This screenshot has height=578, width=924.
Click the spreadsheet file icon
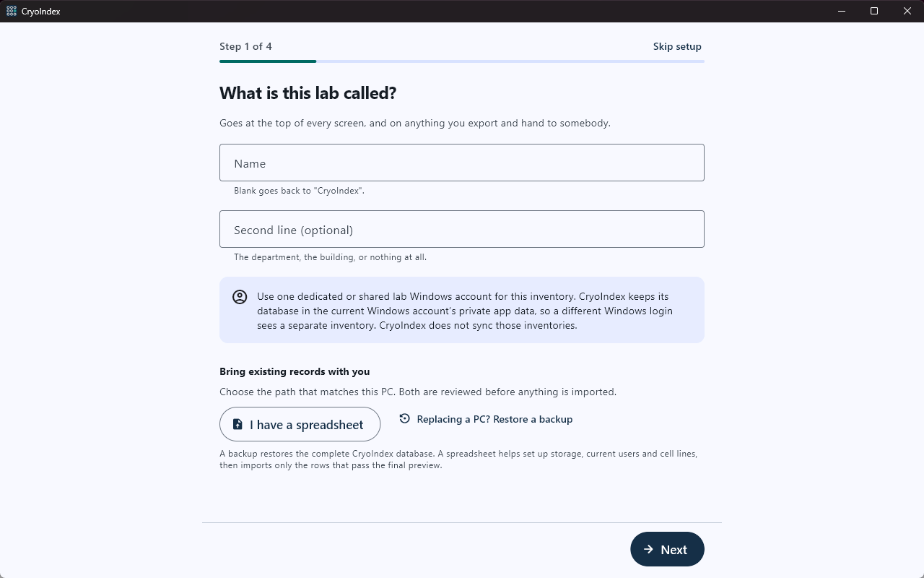point(237,424)
